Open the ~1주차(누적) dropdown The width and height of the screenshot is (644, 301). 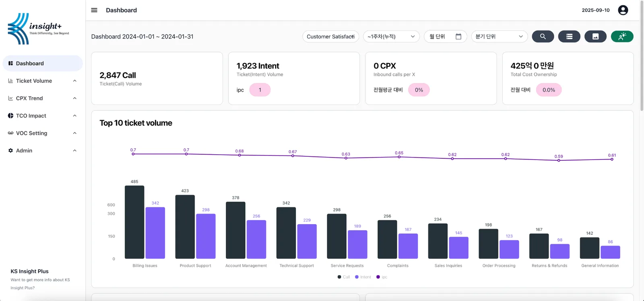pyautogui.click(x=391, y=37)
